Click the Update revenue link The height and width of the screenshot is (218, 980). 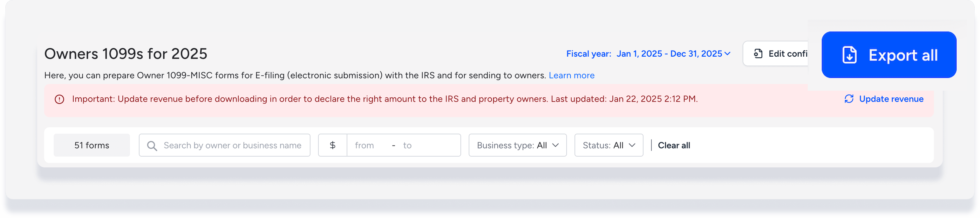pos(891,99)
